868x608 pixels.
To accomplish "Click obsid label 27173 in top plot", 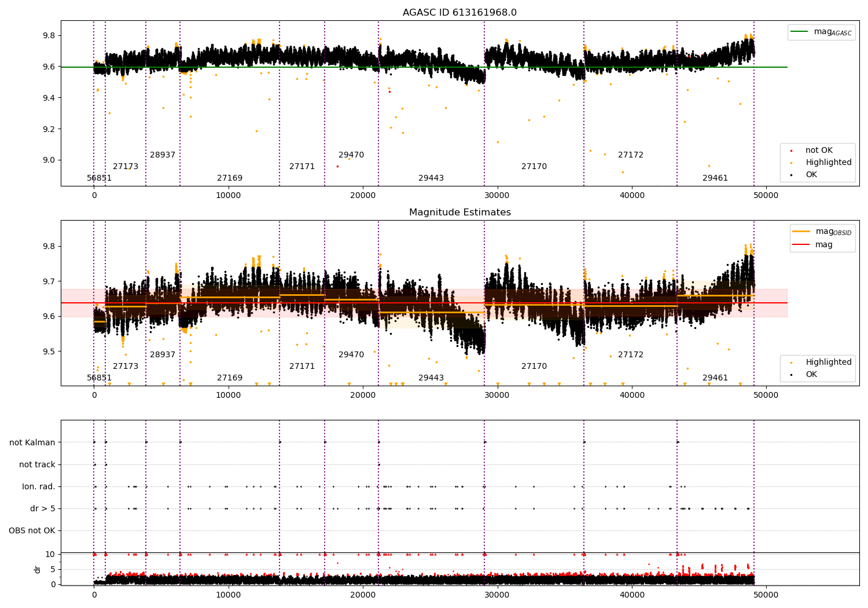I will [x=126, y=167].
